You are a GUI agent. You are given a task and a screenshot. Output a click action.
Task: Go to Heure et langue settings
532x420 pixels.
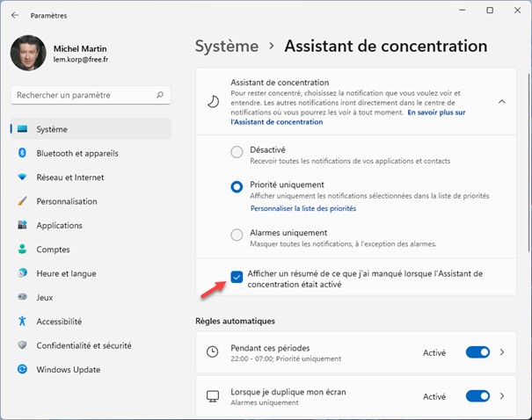coord(66,273)
